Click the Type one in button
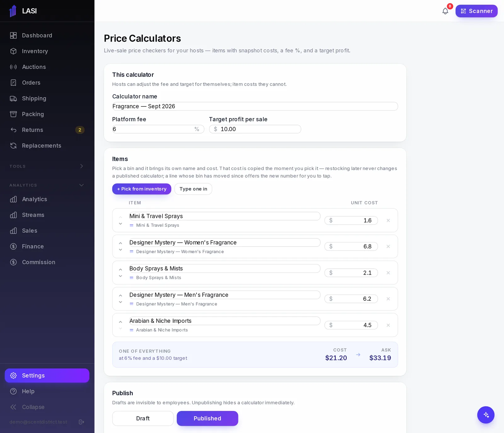504x433 pixels. point(193,189)
